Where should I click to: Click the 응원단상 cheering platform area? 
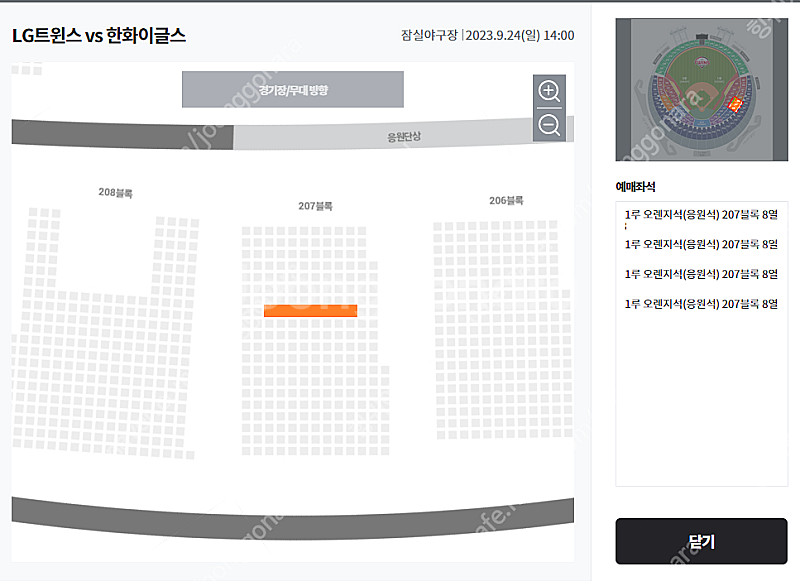[404, 135]
